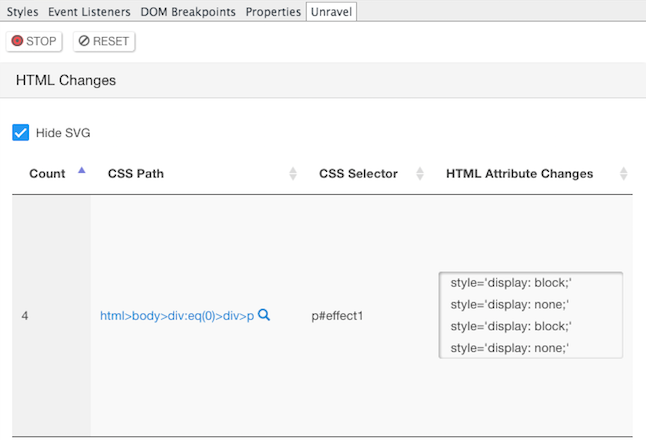Click the STOP recording button
Image resolution: width=646 pixels, height=440 pixels.
pos(34,41)
